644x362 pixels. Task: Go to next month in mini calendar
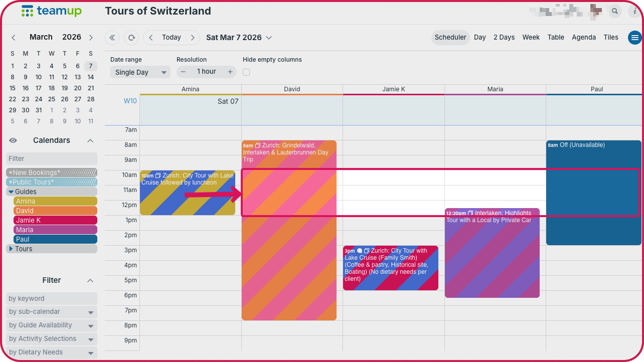click(91, 38)
